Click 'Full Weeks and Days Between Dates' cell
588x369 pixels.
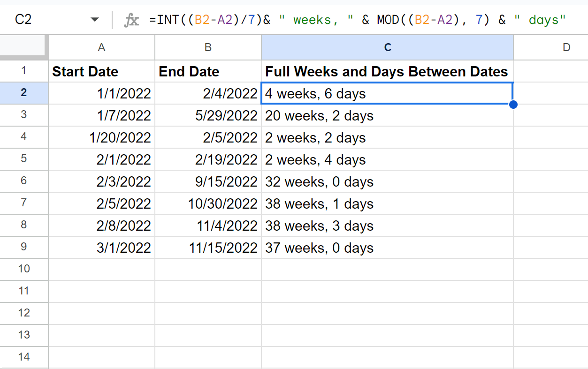coord(387,71)
